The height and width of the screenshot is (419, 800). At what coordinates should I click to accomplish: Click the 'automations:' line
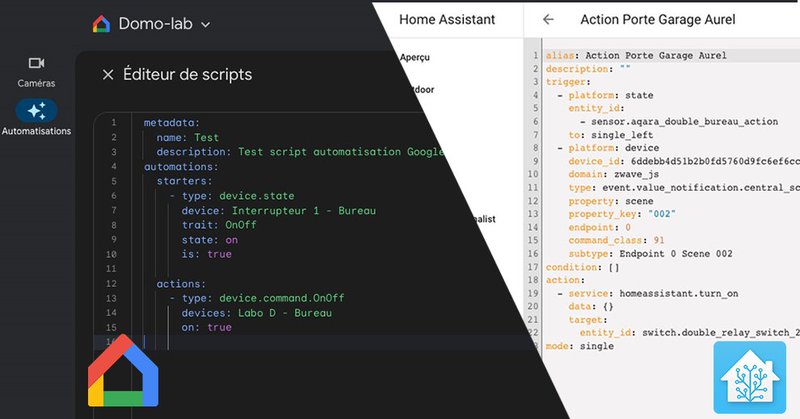pyautogui.click(x=181, y=166)
